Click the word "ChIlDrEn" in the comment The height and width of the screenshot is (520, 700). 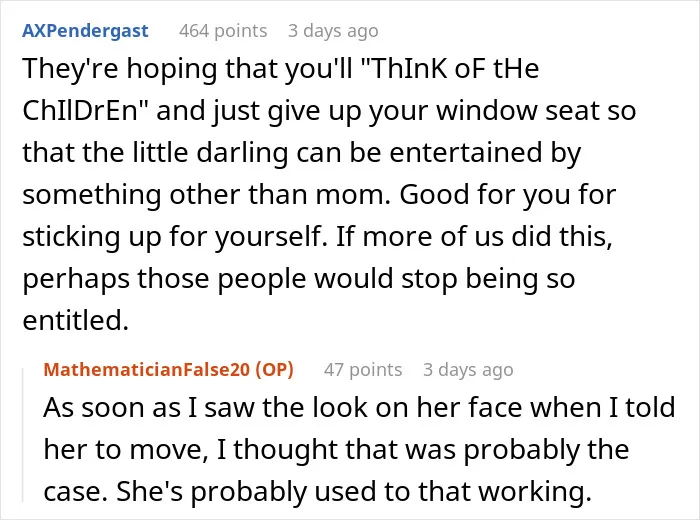80,110
